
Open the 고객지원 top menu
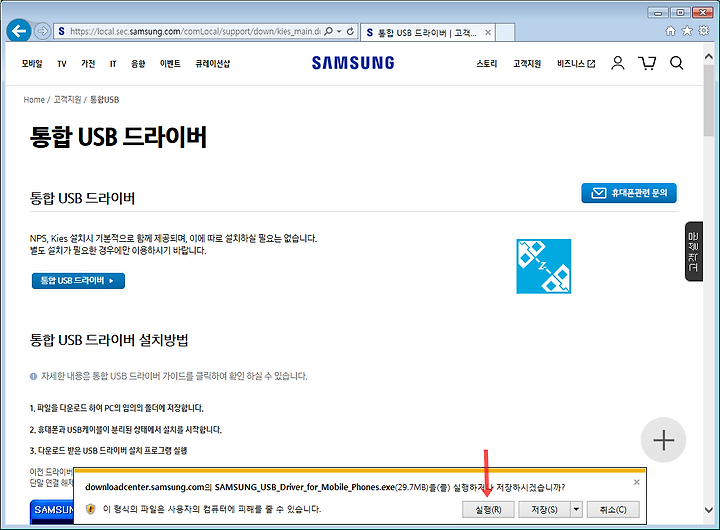point(527,63)
